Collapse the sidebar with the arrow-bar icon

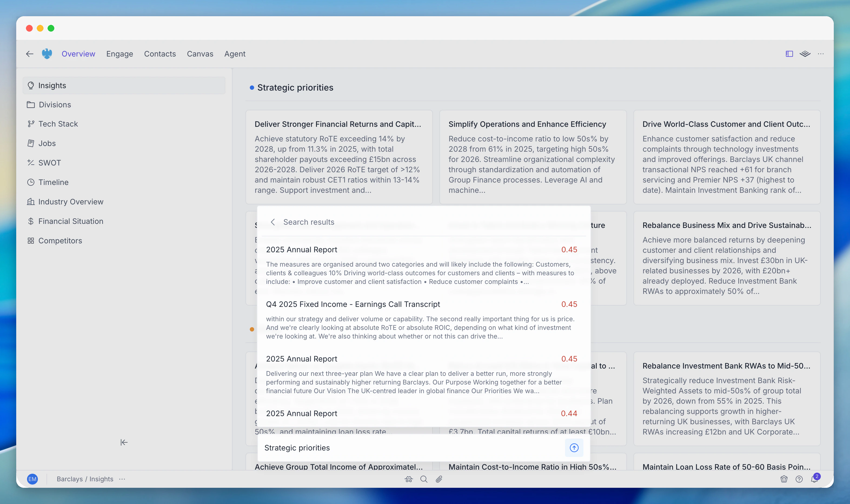(x=124, y=442)
